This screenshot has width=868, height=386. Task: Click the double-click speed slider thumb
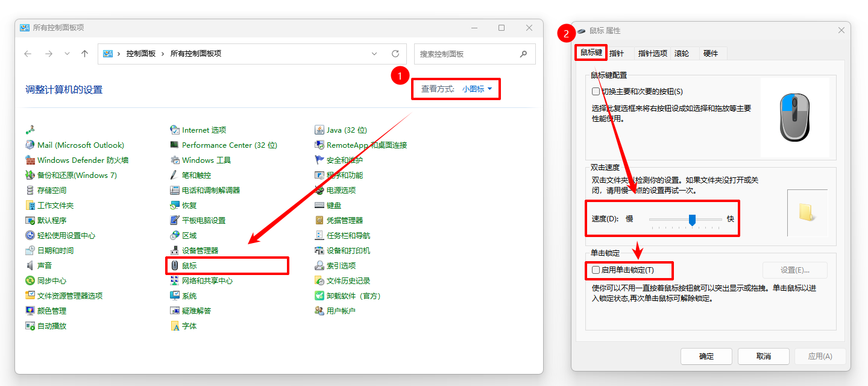click(x=693, y=220)
